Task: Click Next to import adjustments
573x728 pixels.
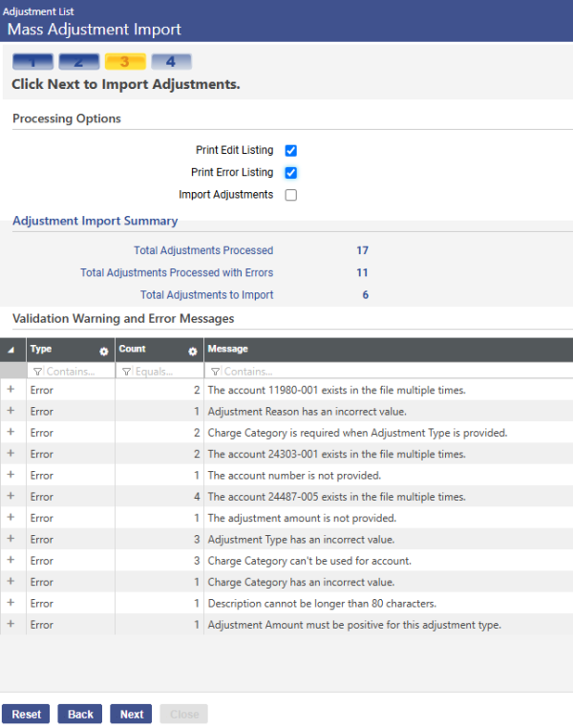Action: point(131,714)
